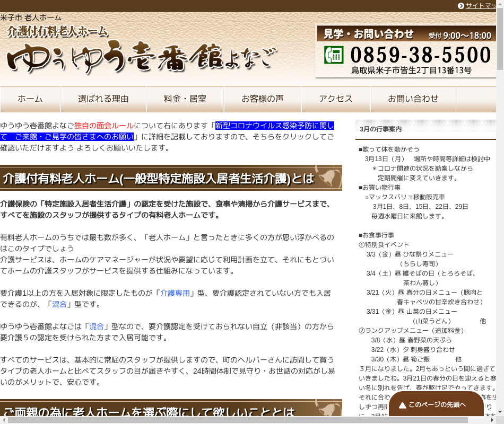Click the 介護専用 link in the text
504x424 pixels.
click(x=175, y=293)
